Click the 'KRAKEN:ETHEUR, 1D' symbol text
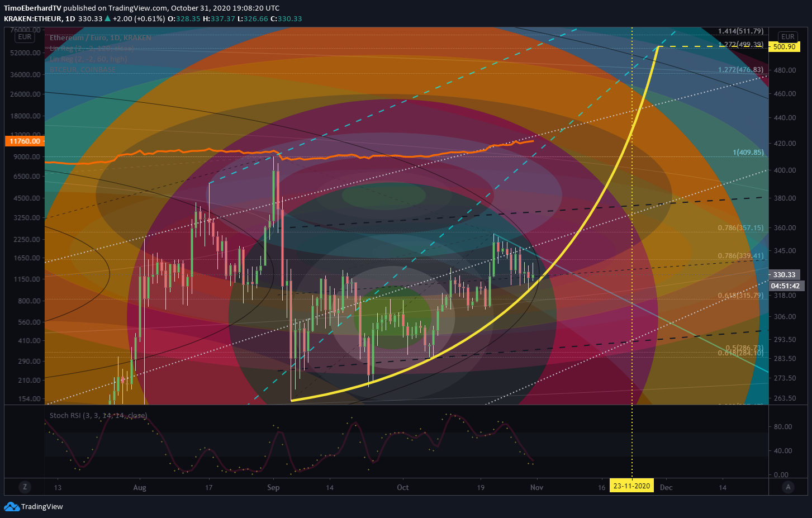Image resolution: width=812 pixels, height=518 pixels. pos(40,18)
